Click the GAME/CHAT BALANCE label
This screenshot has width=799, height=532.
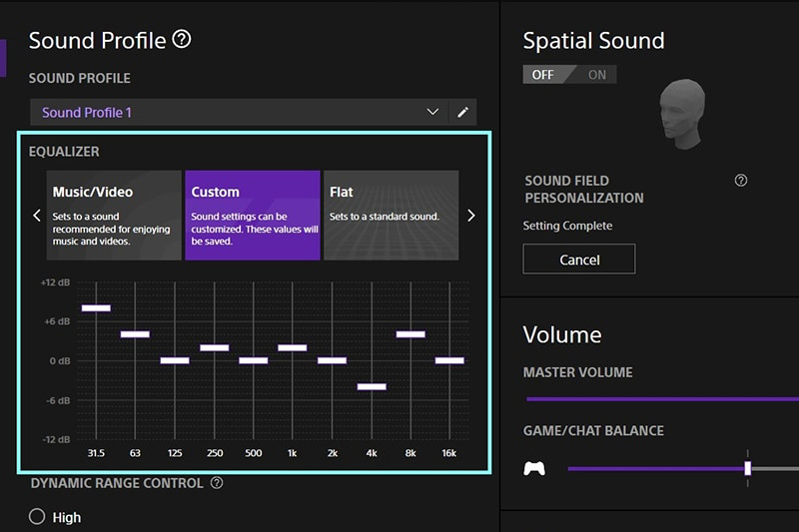pyautogui.click(x=593, y=431)
